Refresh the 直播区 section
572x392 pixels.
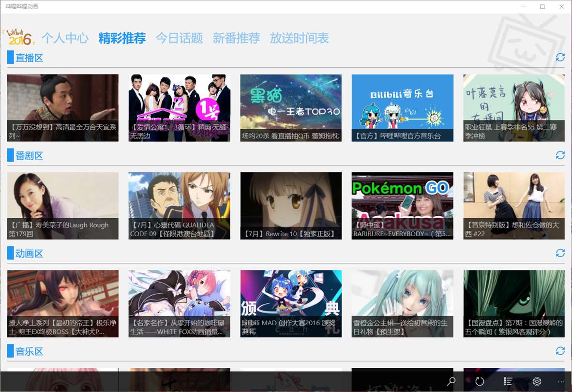[x=560, y=57]
